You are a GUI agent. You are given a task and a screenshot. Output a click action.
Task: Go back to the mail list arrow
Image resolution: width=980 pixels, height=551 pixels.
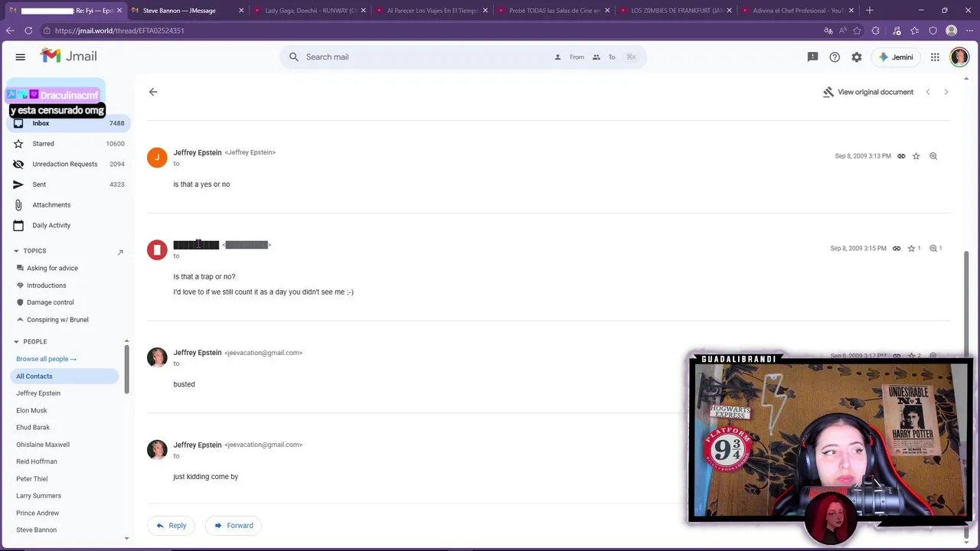[x=153, y=92]
